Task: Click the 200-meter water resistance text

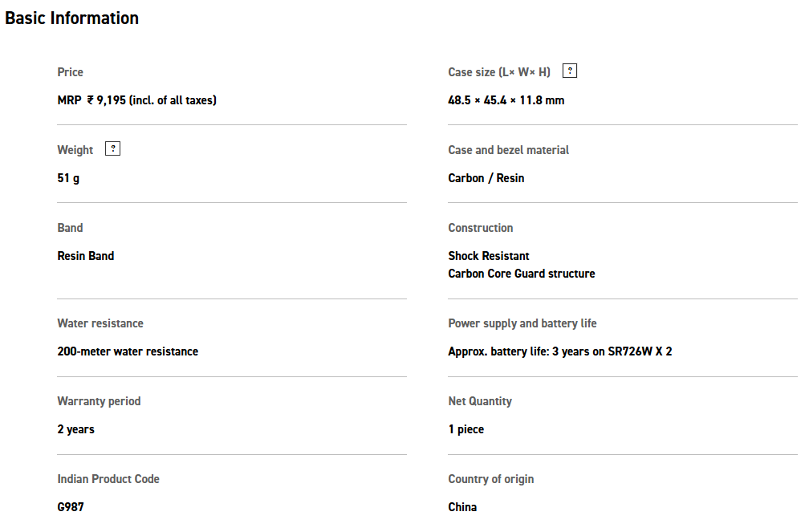Action: point(128,351)
